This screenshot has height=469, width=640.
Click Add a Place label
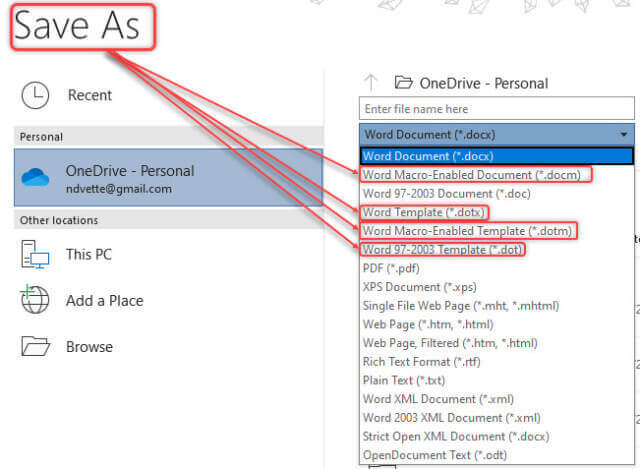(x=105, y=301)
